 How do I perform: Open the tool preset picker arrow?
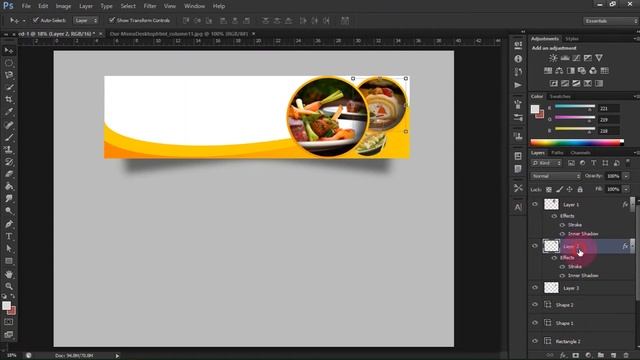coord(24,20)
